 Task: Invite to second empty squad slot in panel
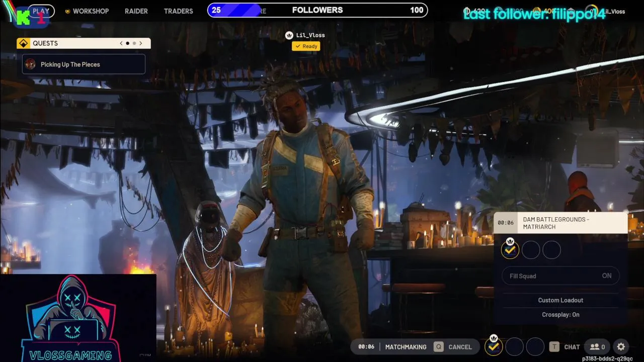(x=531, y=250)
